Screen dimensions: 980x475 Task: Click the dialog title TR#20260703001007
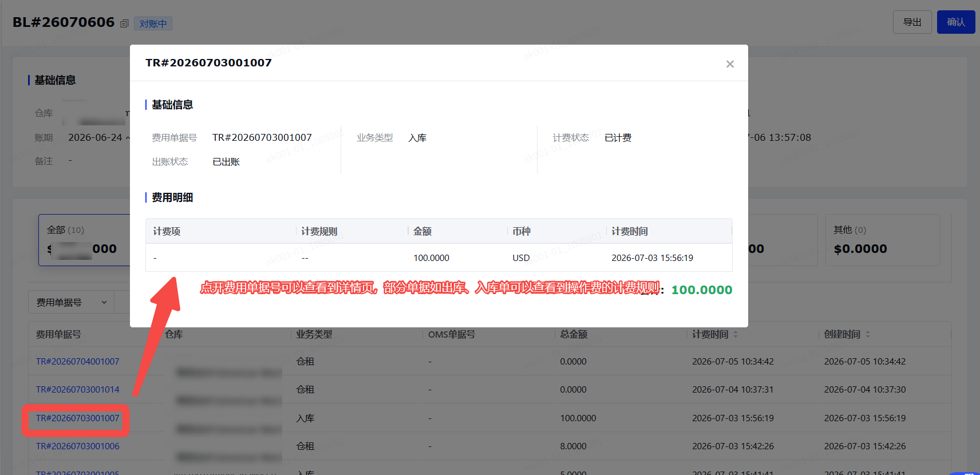pyautogui.click(x=208, y=63)
